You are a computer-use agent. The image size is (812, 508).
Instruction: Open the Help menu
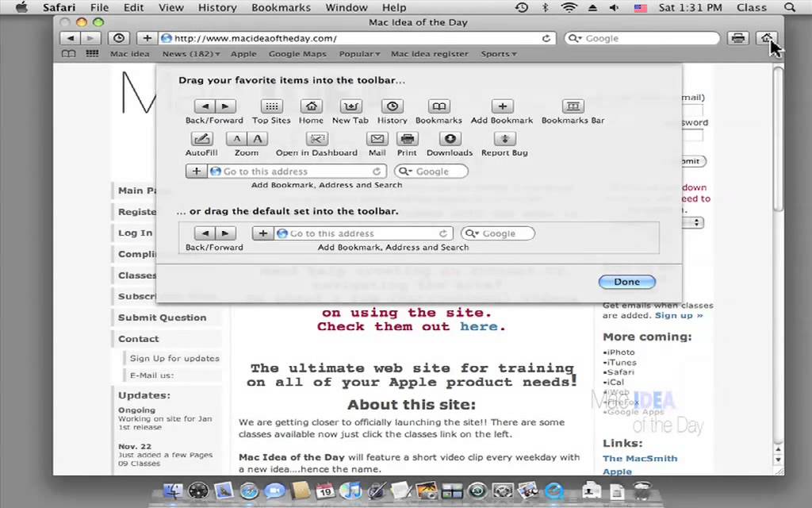pos(394,8)
